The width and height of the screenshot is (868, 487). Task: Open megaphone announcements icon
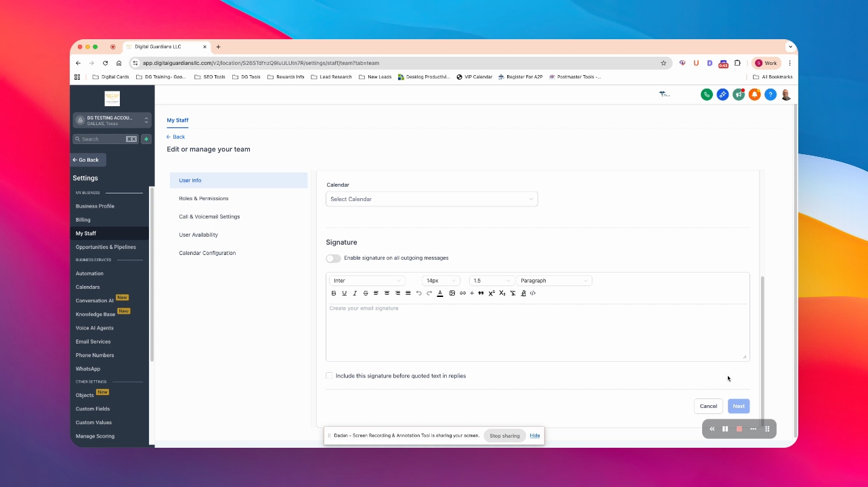tap(739, 95)
